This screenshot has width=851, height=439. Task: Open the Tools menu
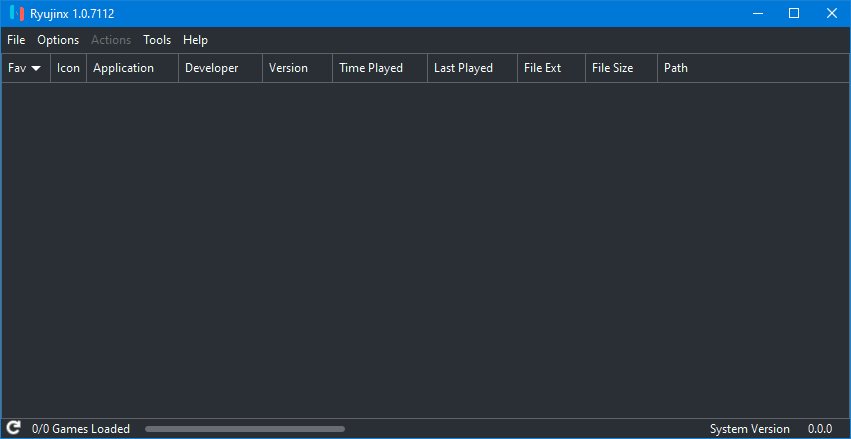click(x=157, y=40)
